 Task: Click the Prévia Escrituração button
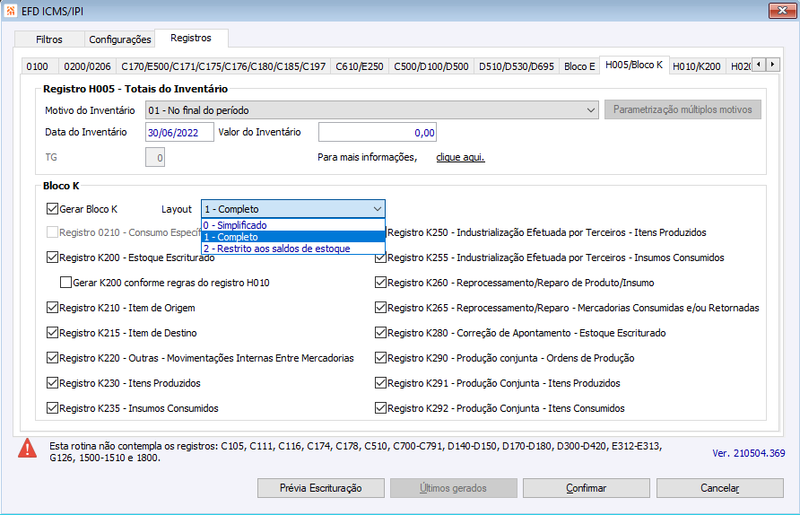pos(321,488)
